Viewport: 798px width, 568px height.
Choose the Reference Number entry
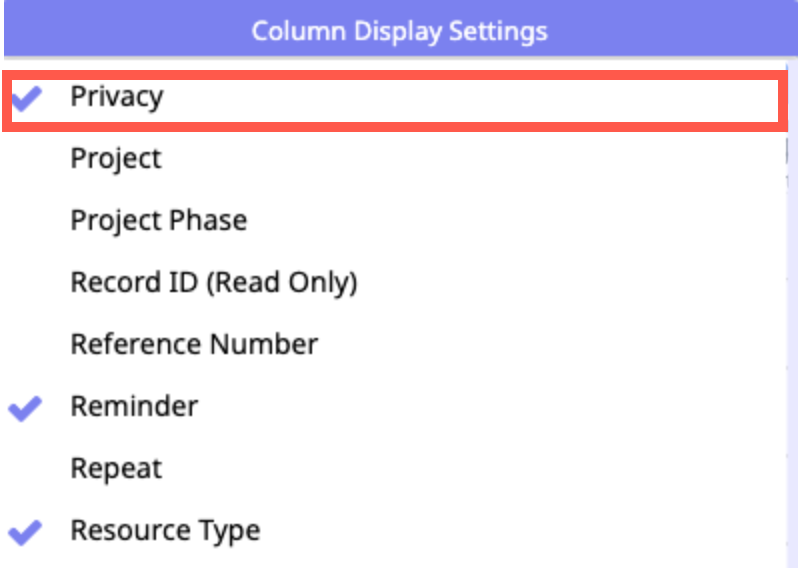[194, 345]
